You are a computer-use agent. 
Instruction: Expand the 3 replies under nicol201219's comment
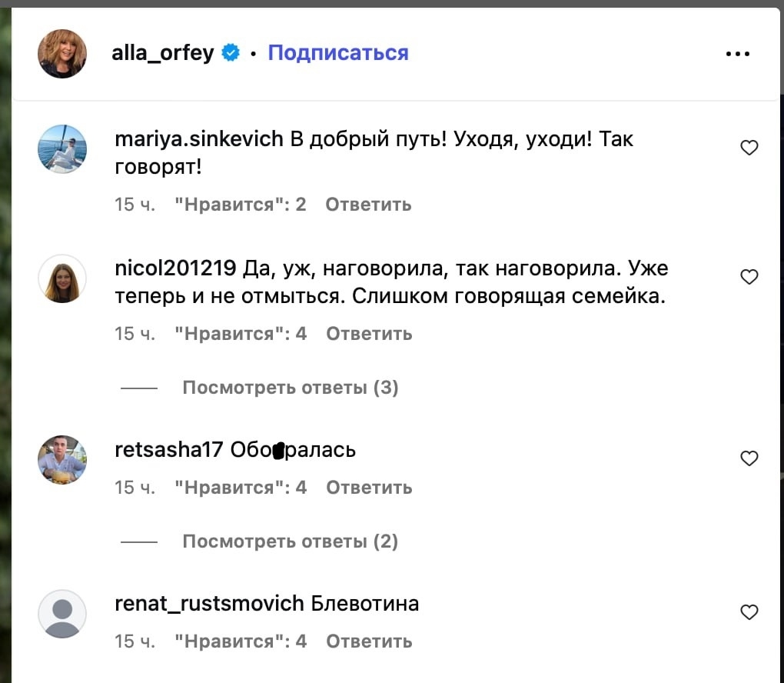[x=290, y=388]
